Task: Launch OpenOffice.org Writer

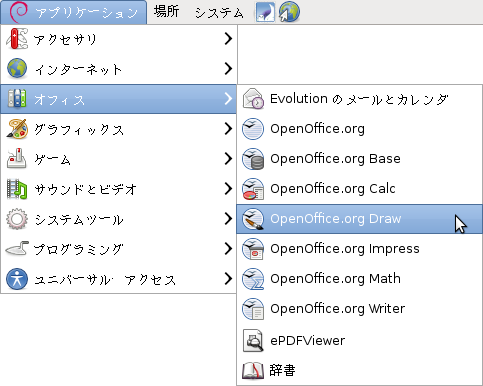Action: tap(359, 309)
